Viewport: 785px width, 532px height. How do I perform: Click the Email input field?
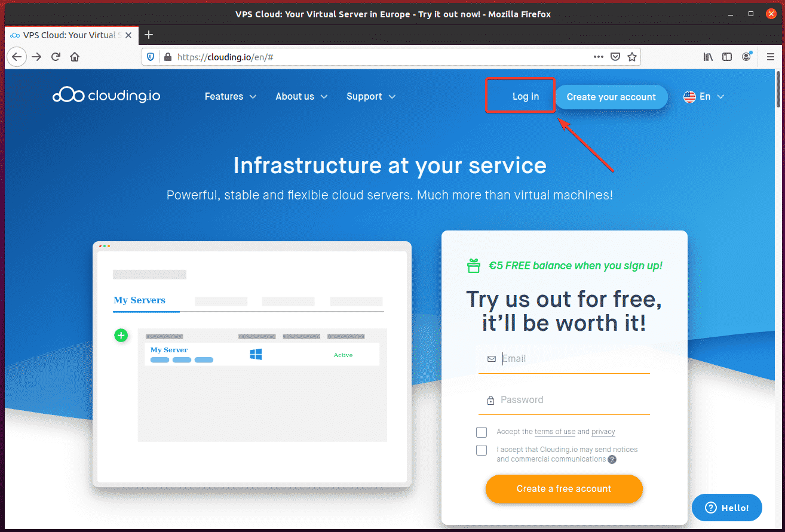click(x=564, y=359)
